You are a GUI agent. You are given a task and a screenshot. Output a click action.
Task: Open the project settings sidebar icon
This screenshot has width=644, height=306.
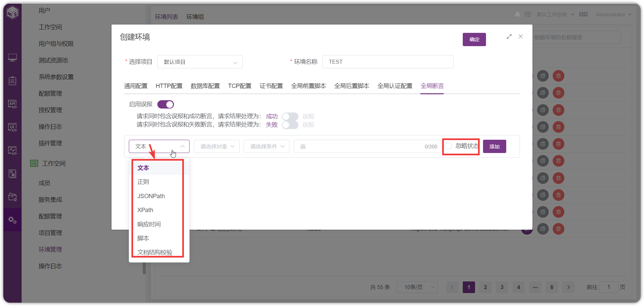coord(12,197)
